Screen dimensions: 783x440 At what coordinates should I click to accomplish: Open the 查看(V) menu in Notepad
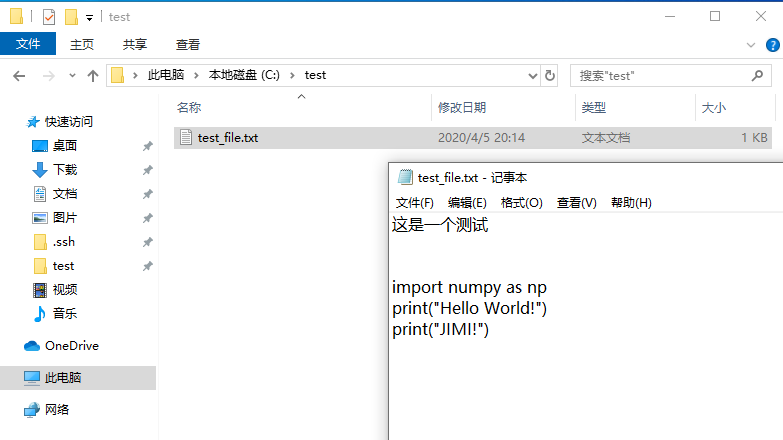(576, 203)
